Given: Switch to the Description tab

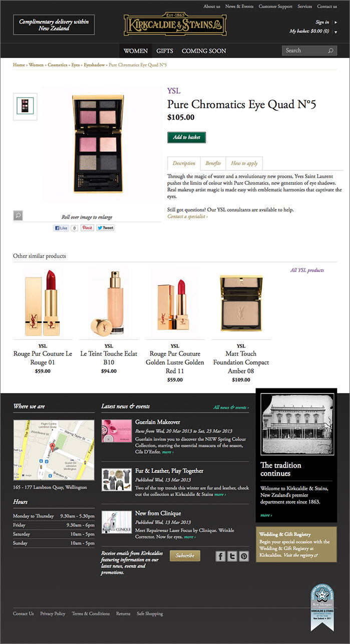Looking at the screenshot, I should coord(184,163).
